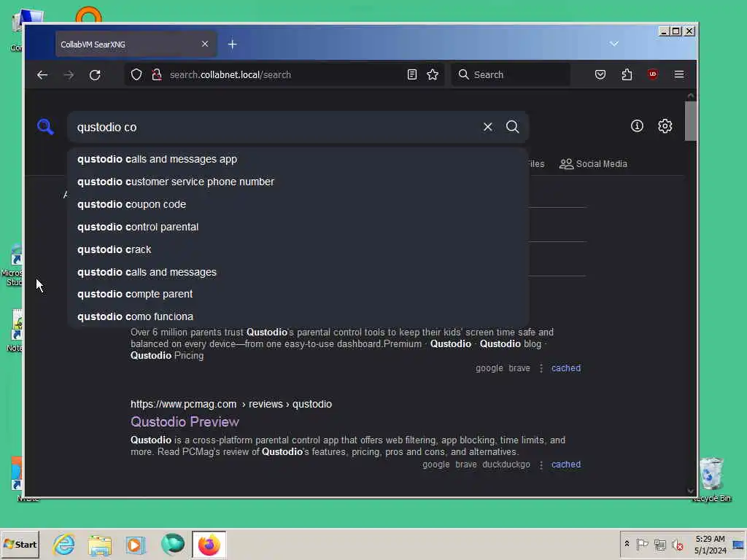Viewport: 747px width, 560px height.
Task: Choose suggestion qustodio control parental
Action: click(x=298, y=227)
